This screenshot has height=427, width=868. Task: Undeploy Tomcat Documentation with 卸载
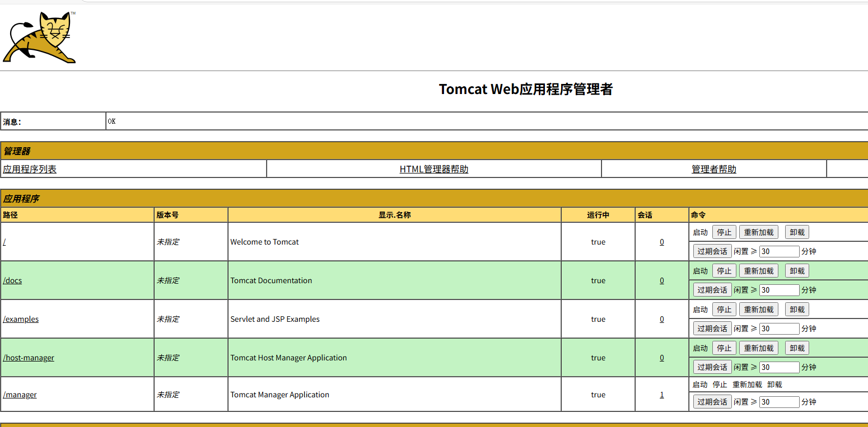pos(797,271)
